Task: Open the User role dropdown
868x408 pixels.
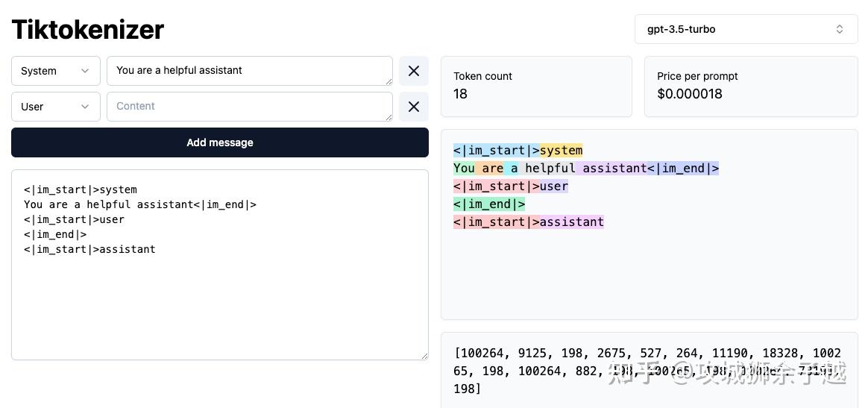Action: point(56,107)
